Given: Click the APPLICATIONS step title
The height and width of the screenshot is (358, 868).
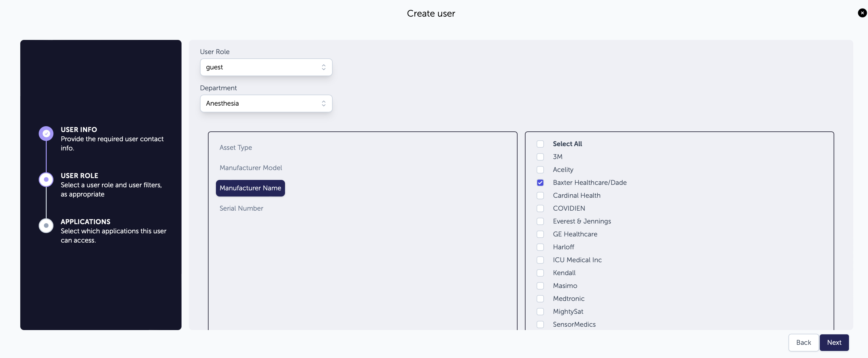Looking at the screenshot, I should tap(86, 222).
